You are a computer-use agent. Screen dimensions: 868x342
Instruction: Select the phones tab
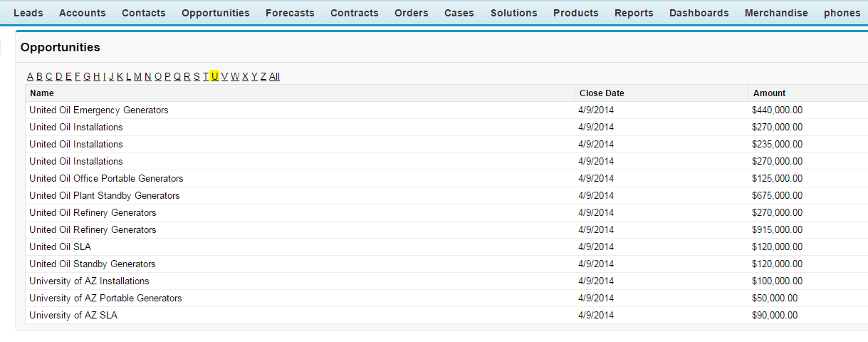tap(842, 13)
